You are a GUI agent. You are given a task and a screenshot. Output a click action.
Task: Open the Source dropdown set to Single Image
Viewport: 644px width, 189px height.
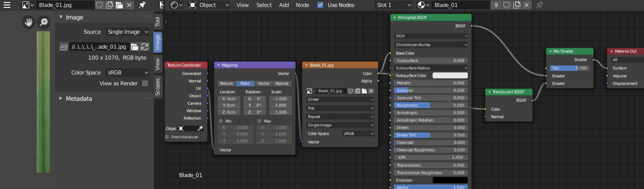(x=127, y=32)
